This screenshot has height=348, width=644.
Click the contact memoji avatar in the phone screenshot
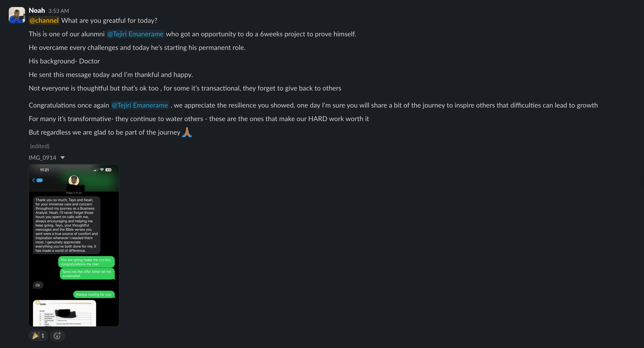point(74,180)
